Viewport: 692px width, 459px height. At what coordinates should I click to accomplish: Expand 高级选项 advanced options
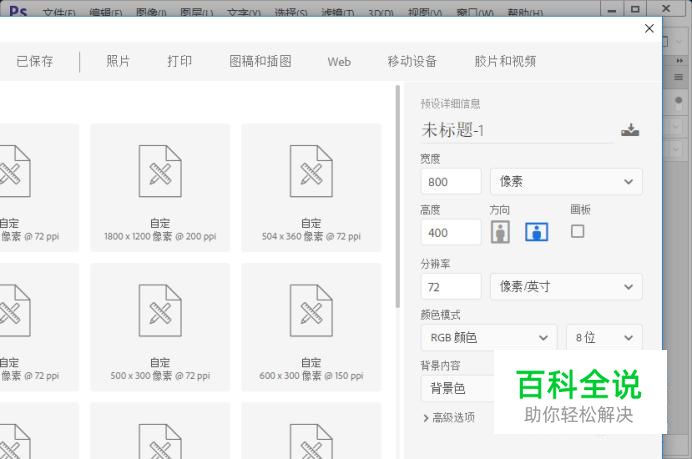[449, 417]
